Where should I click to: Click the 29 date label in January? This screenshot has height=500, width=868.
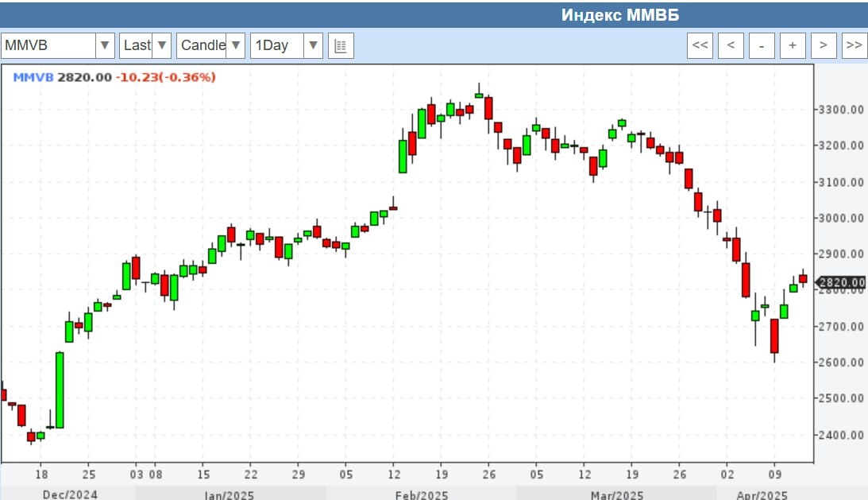click(299, 475)
